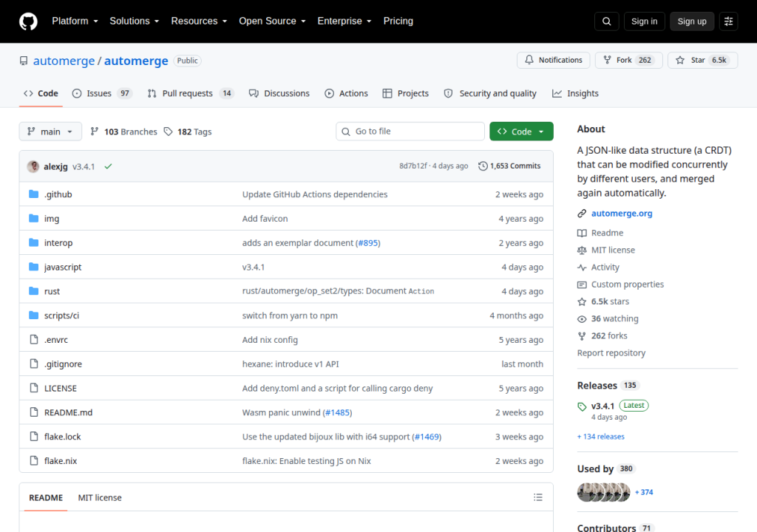This screenshot has width=757, height=532.
Task: Click the link icon next to automerge.org
Action: pyautogui.click(x=582, y=214)
